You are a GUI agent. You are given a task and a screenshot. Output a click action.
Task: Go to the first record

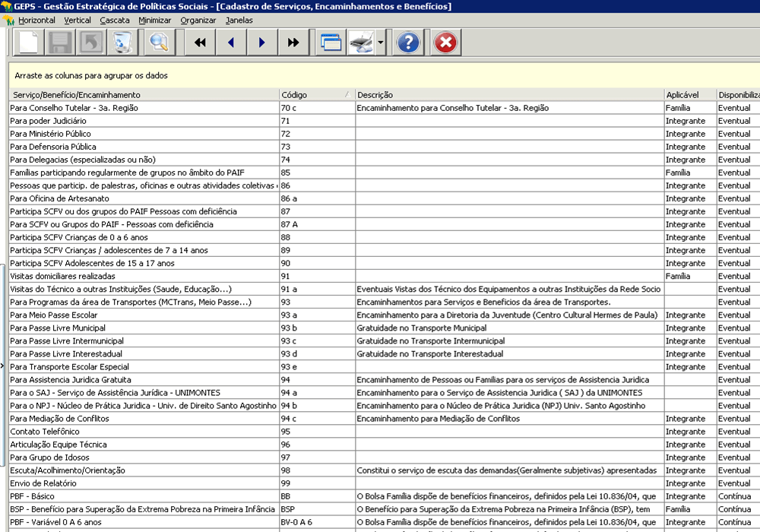[x=200, y=42]
